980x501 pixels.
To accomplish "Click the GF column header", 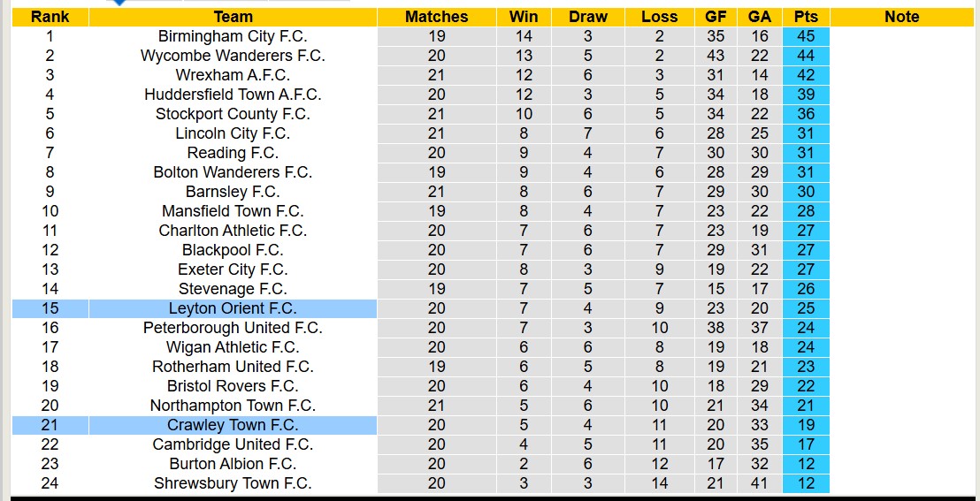I will [716, 17].
